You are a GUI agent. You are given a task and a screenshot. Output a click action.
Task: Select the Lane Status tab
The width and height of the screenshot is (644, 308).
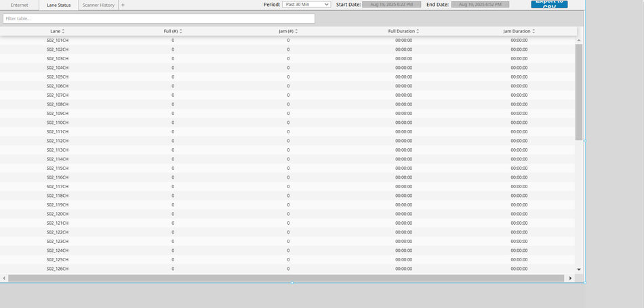point(58,5)
